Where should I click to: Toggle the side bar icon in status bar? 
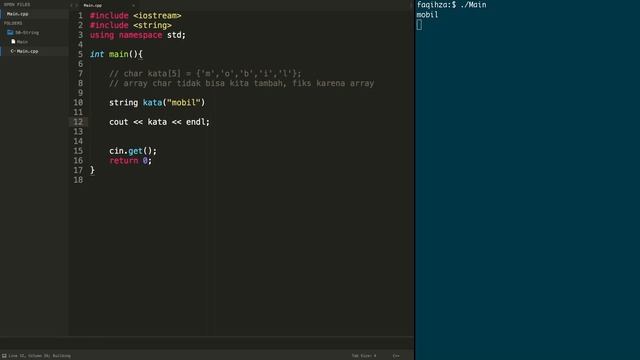click(4, 356)
